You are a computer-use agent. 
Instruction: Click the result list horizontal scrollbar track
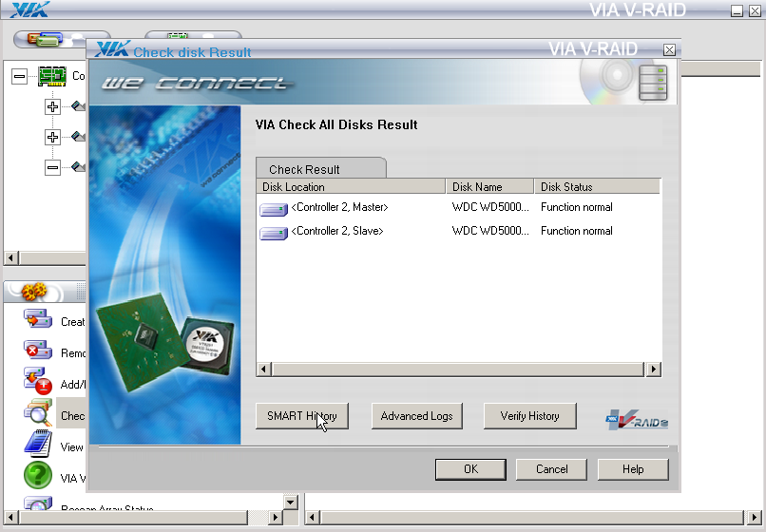point(458,370)
